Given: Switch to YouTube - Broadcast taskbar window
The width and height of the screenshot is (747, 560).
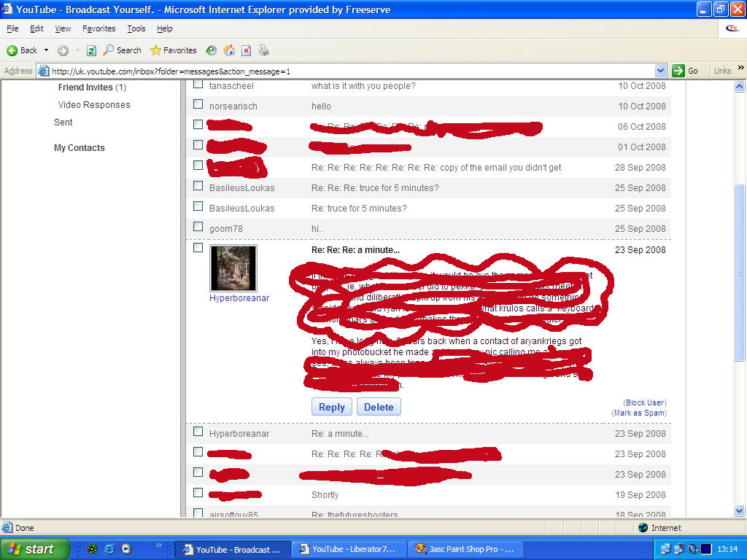Looking at the screenshot, I should (x=232, y=549).
